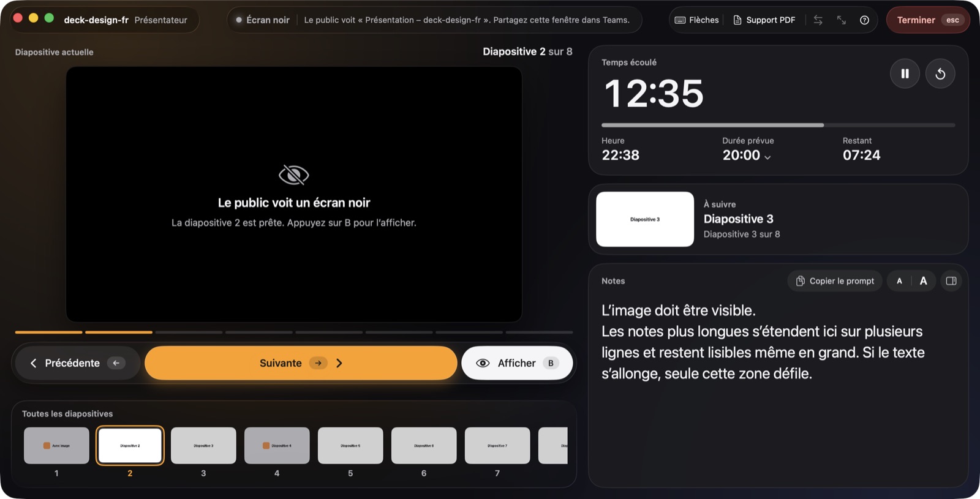Go back with Précédente button
This screenshot has height=499, width=980.
78,363
